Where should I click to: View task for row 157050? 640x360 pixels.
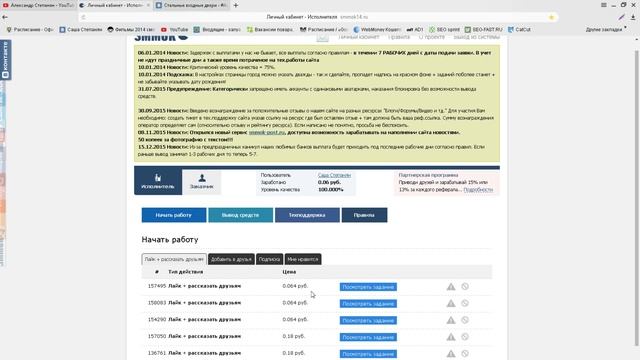tap(368, 337)
